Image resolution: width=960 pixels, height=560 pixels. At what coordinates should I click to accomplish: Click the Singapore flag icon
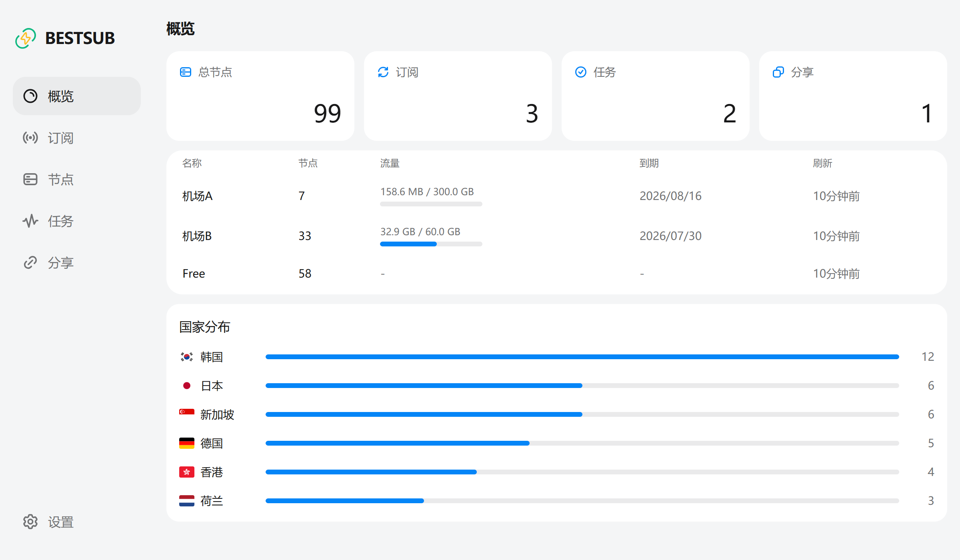(187, 414)
